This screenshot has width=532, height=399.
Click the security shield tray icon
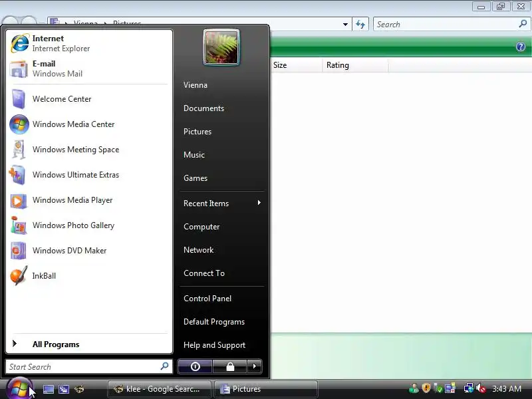click(x=426, y=388)
